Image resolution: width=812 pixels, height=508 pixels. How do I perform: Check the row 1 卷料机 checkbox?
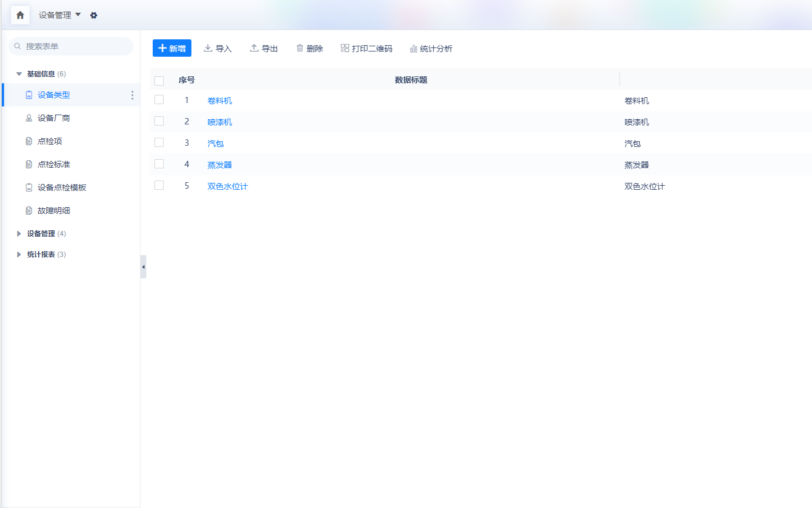point(159,100)
